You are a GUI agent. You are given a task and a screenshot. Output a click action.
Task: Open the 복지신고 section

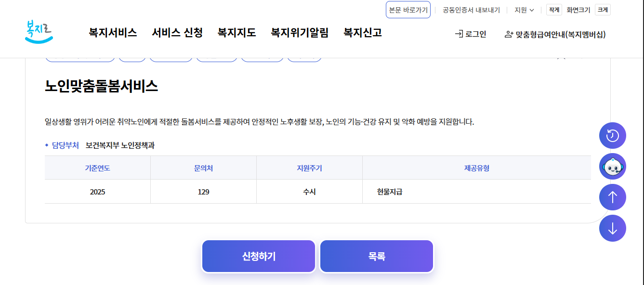pyautogui.click(x=361, y=32)
